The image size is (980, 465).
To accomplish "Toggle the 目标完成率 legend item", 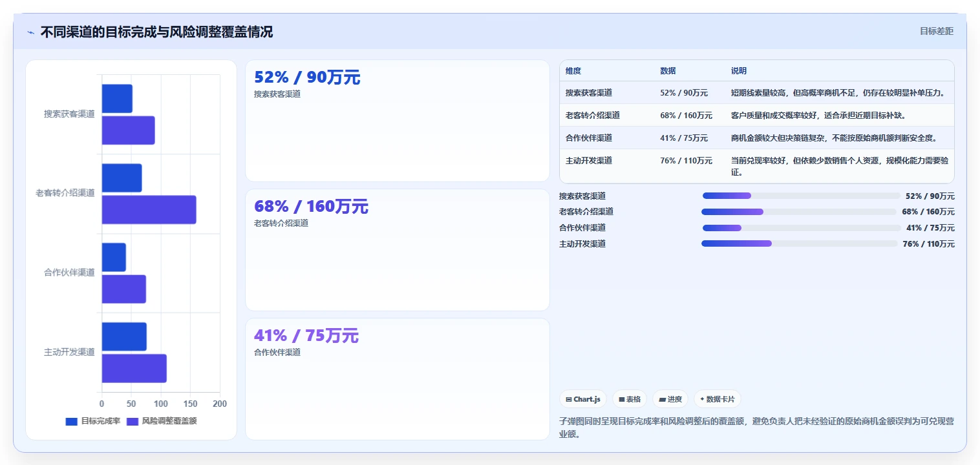I will 92,421.
